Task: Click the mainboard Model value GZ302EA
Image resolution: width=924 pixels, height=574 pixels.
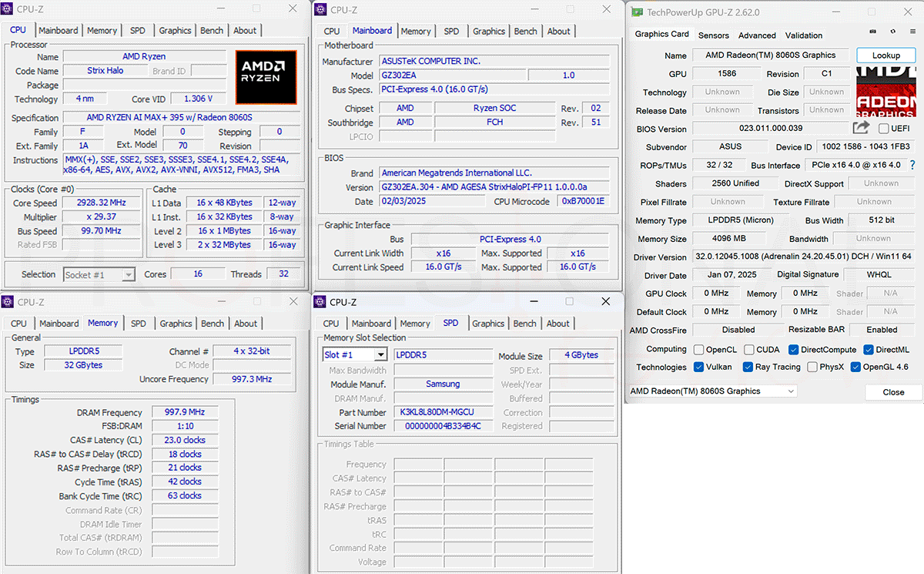Action: (453, 76)
